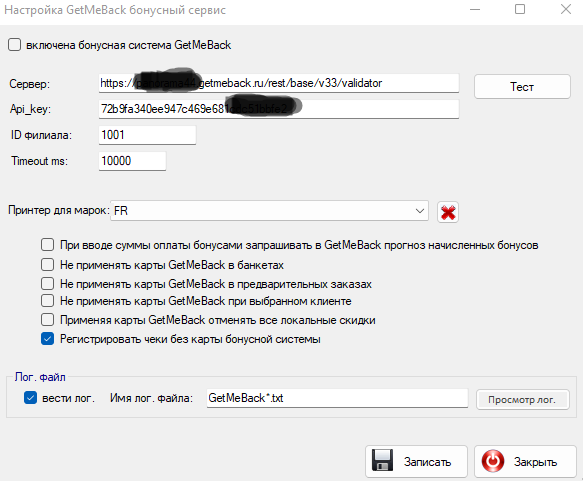Toggle no cards in preliminary orders checkbox
Screen dimensions: 583x482
47,283
